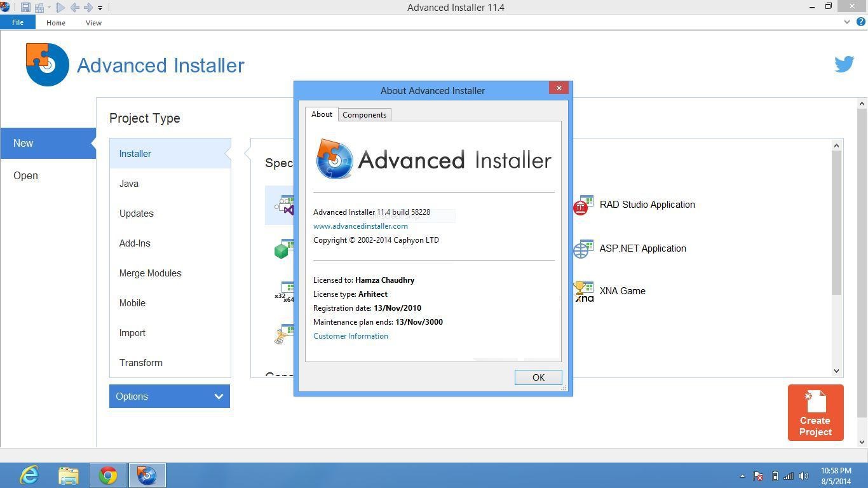Choose the Merge Modules project type
This screenshot has width=868, height=488.
[x=170, y=273]
